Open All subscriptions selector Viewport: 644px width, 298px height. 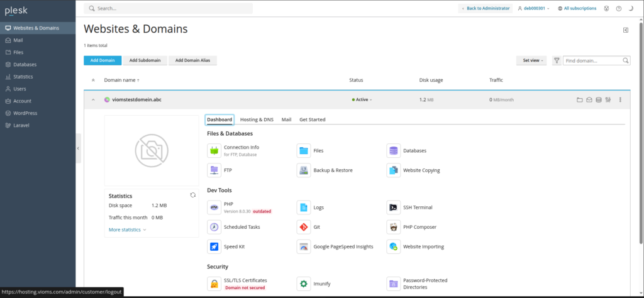tap(577, 8)
